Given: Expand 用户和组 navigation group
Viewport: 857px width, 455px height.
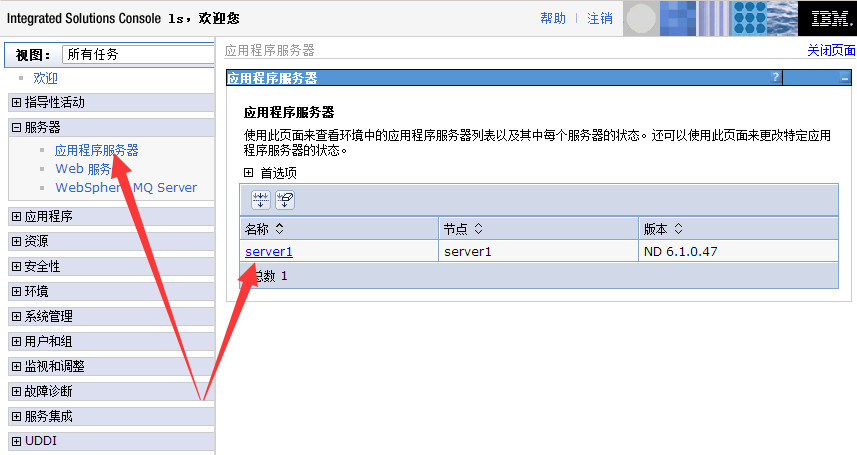Looking at the screenshot, I should 16,341.
